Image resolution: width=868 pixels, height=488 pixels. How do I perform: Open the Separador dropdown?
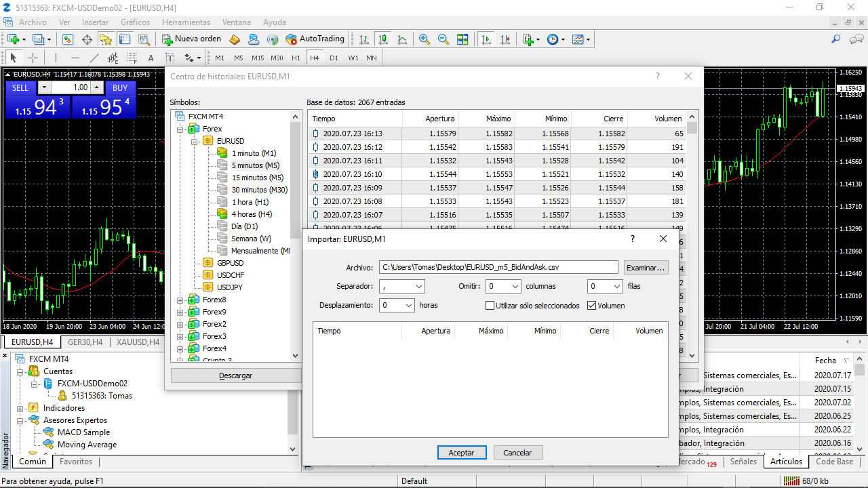point(401,287)
